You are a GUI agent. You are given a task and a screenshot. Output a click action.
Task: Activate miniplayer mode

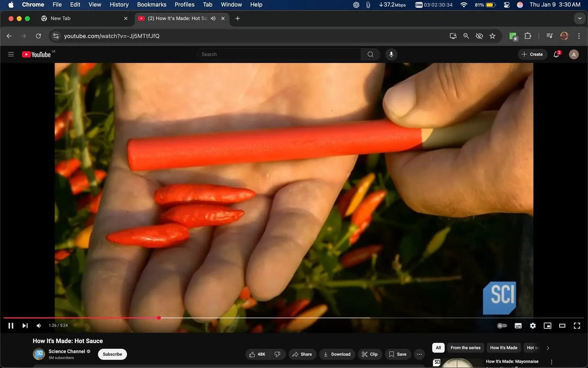pos(547,325)
